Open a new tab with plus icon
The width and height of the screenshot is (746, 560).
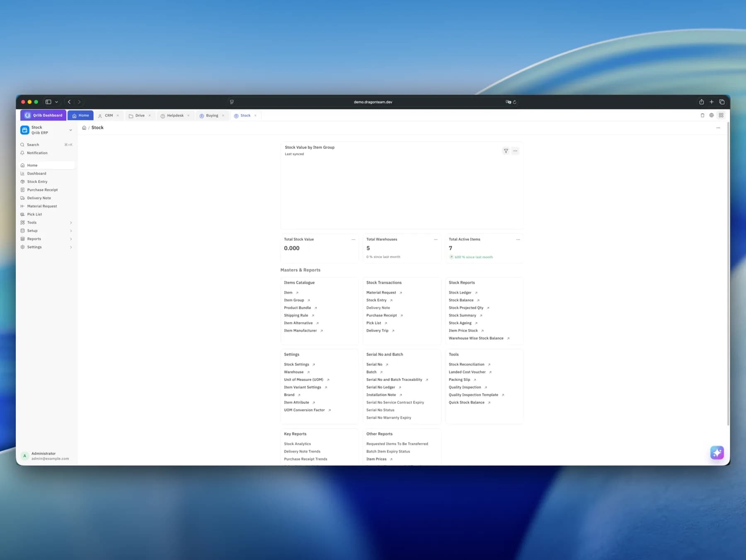click(712, 102)
